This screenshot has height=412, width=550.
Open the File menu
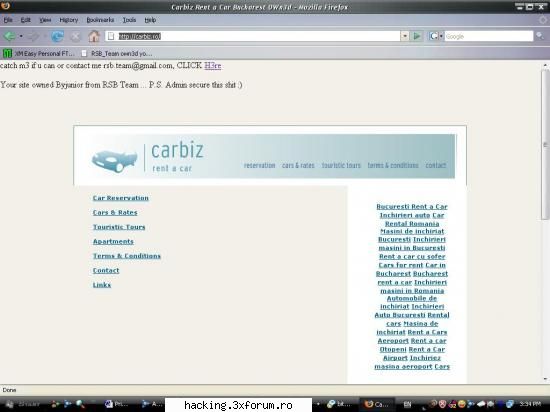click(x=8, y=20)
